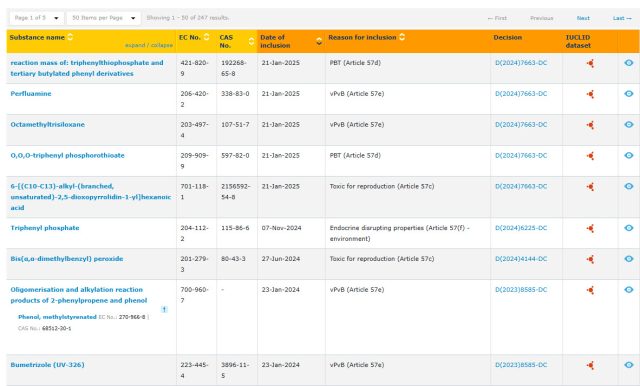View details eye icon for Triphenyl phosphate

(629, 228)
